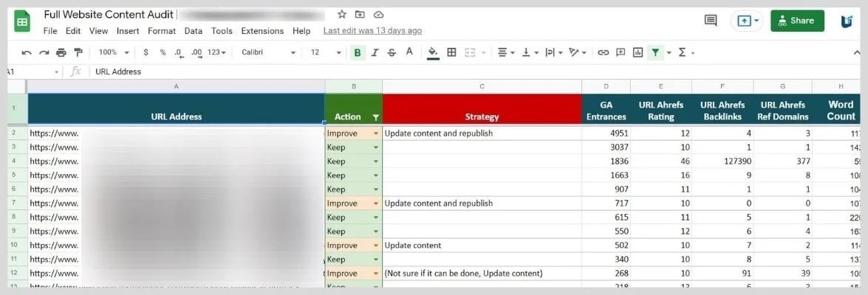
Task: Click the Insert comment icon
Action: tap(621, 52)
